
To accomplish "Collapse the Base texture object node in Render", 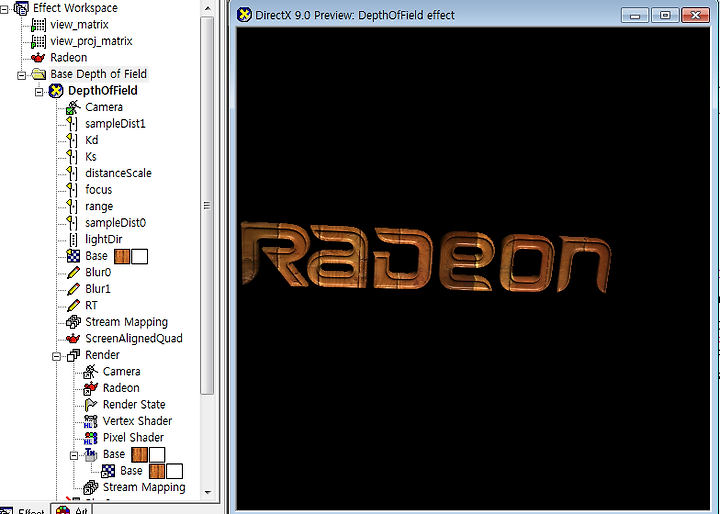I will [74, 456].
